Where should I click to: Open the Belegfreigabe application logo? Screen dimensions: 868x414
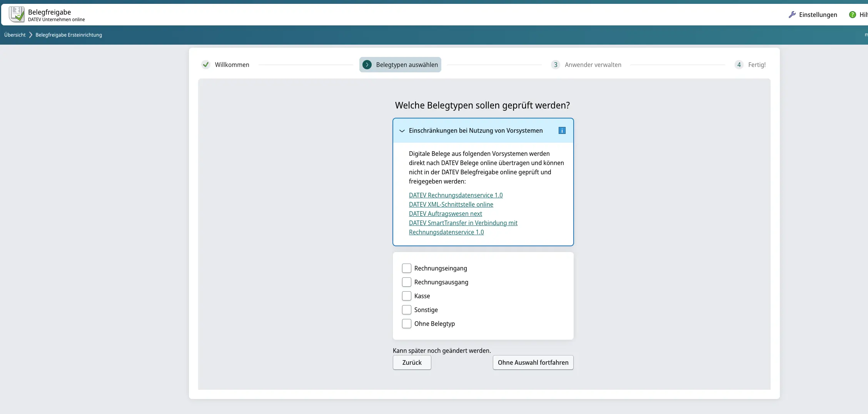tap(16, 14)
